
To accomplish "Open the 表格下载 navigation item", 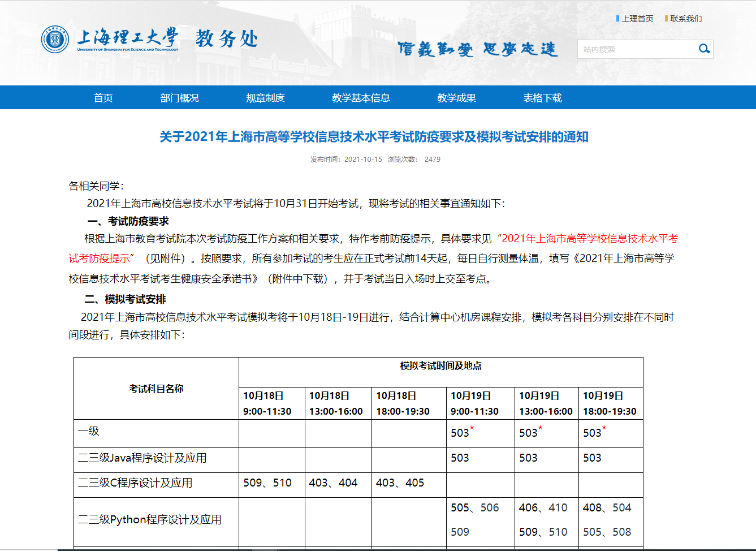I will click(542, 98).
